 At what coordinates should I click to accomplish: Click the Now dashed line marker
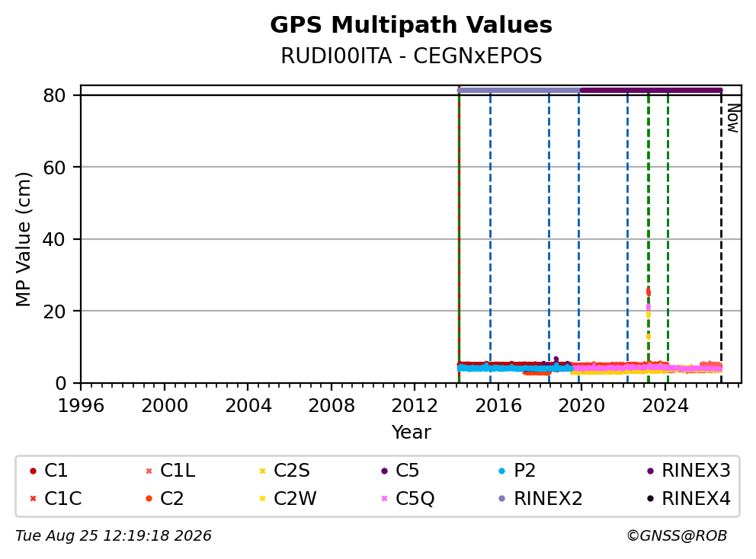click(x=721, y=236)
